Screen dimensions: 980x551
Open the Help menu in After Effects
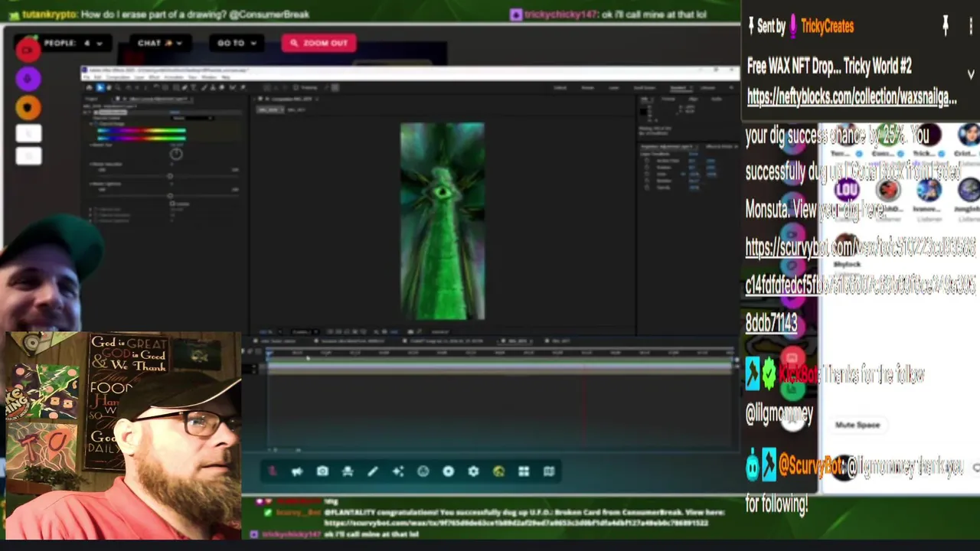tap(227, 77)
